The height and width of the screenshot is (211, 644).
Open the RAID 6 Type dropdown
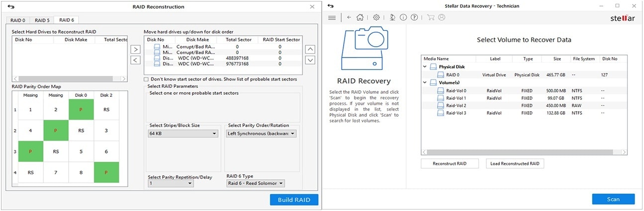pos(256,183)
